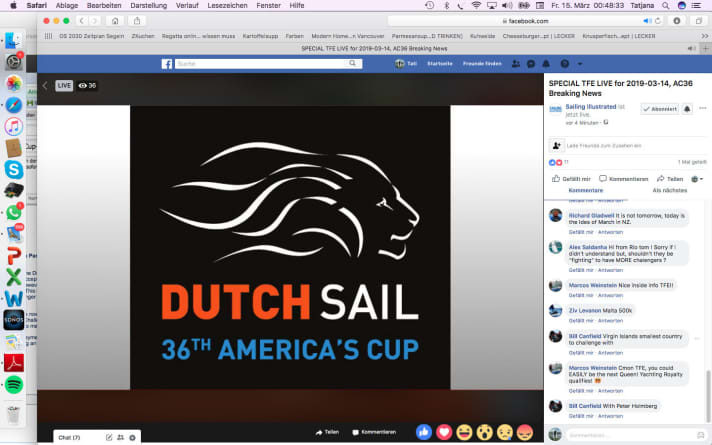Click Safari share toolbar button
This screenshot has height=445, width=712.
(x=137, y=21)
